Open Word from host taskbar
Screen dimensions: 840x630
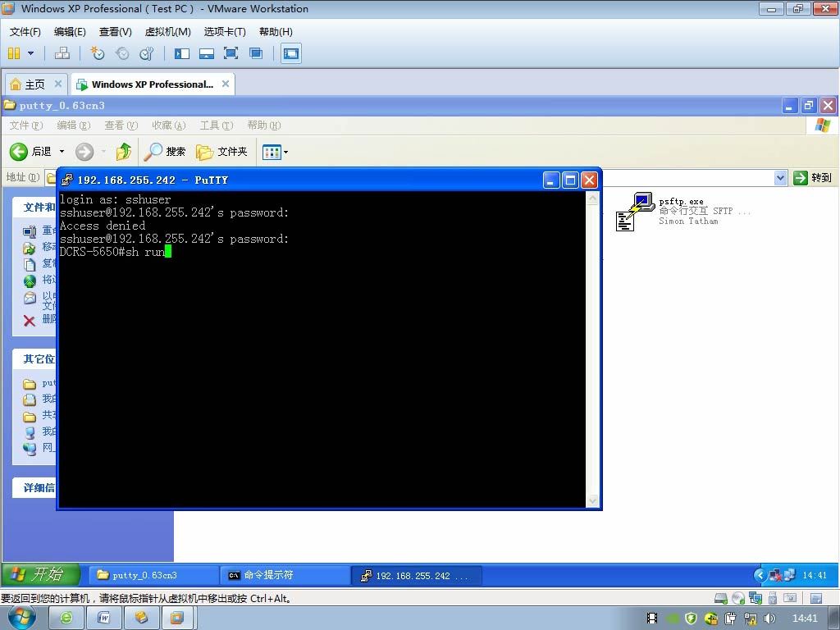(103, 619)
